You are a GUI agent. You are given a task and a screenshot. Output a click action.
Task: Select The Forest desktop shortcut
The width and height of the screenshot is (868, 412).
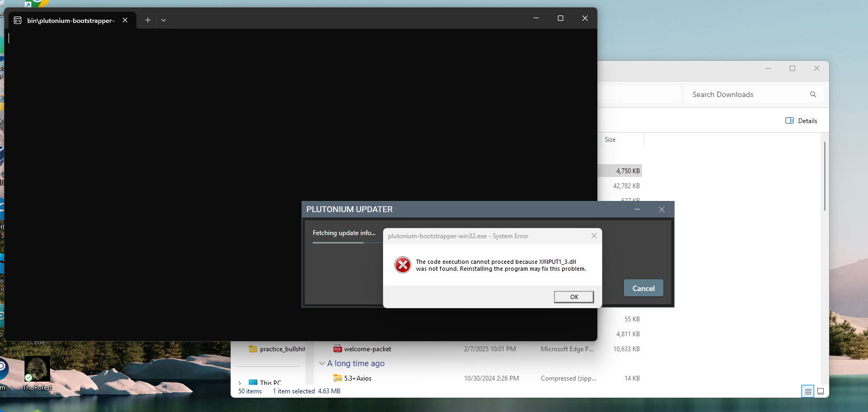coord(37,373)
